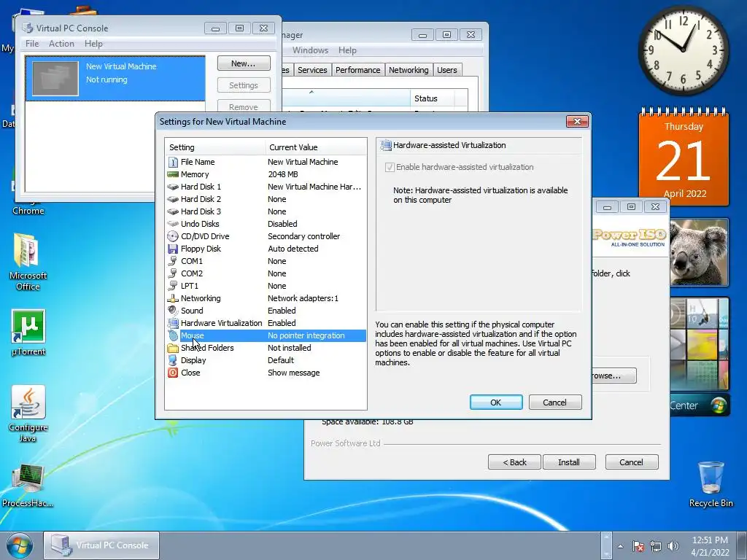Select the red Close setting icon
The image size is (747, 560).
click(x=173, y=373)
